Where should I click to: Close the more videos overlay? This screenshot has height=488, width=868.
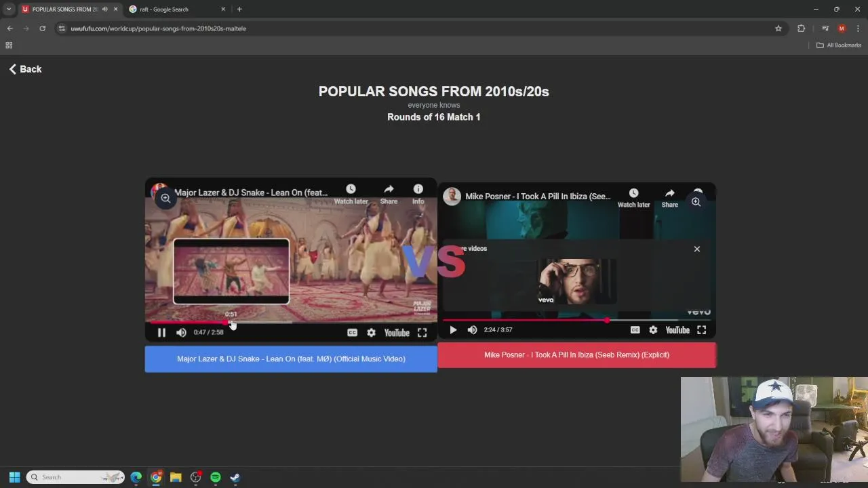click(696, 249)
